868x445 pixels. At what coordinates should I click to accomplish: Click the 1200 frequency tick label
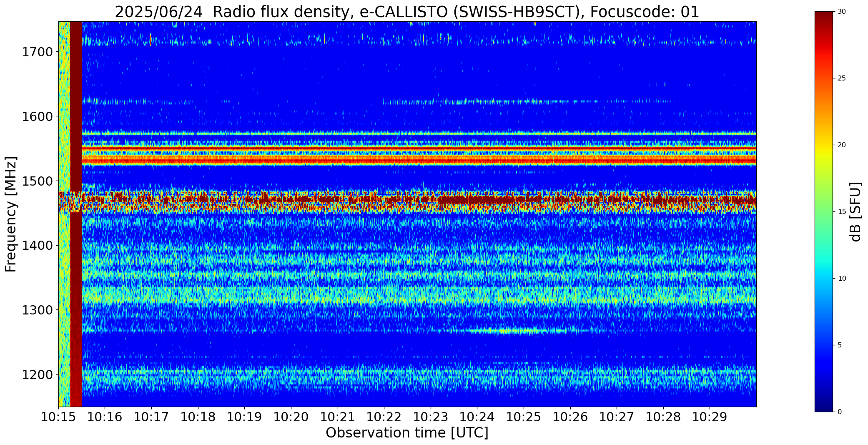[37, 375]
